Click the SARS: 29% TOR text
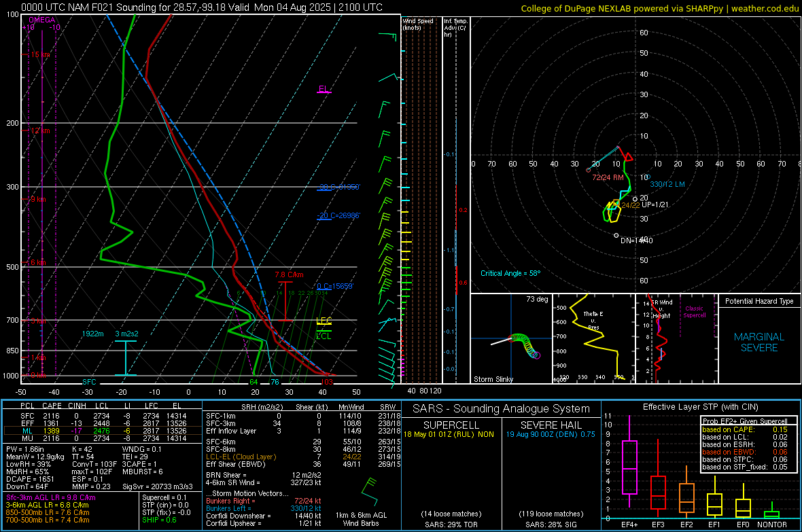The width and height of the screenshot is (802, 532). (x=451, y=525)
